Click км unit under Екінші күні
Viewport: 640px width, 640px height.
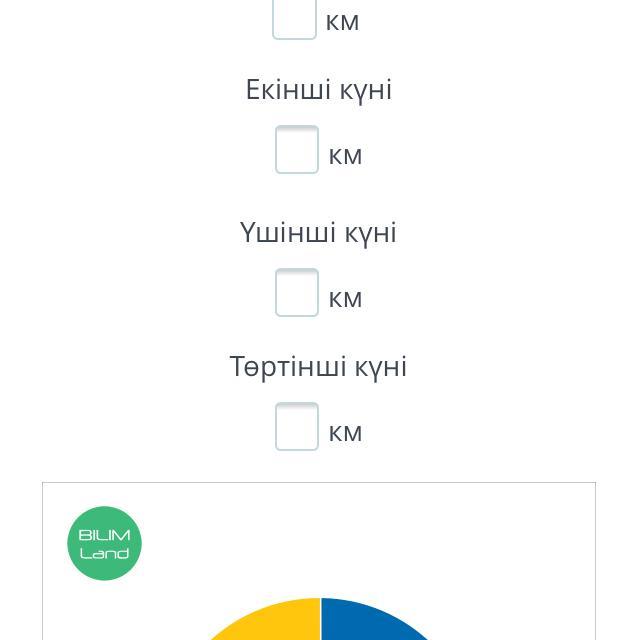coord(345,157)
